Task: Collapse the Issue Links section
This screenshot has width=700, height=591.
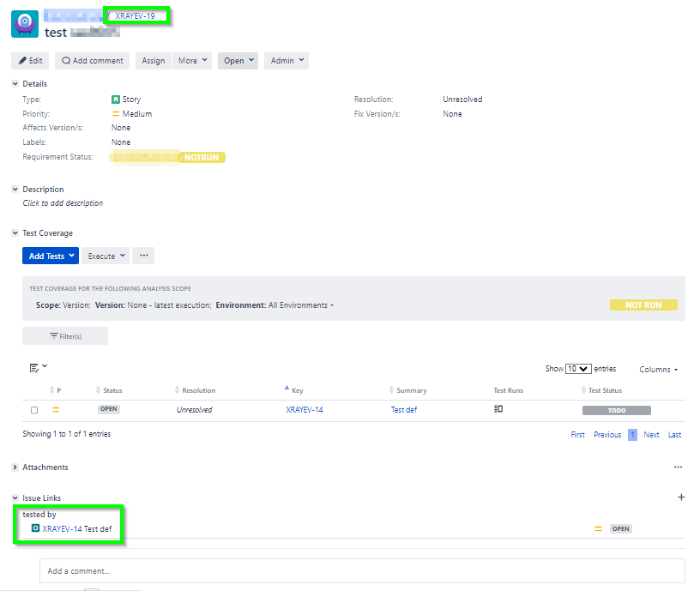Action: point(15,498)
